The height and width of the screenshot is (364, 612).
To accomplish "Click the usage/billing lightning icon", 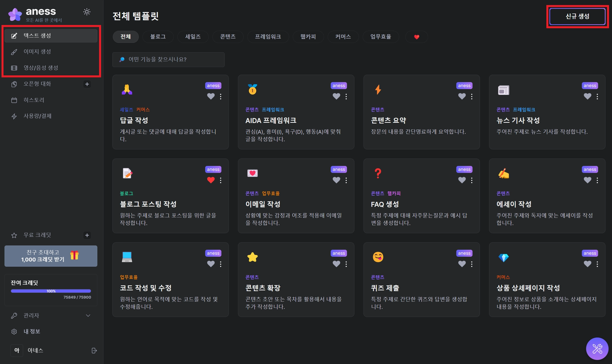I will coord(14,116).
